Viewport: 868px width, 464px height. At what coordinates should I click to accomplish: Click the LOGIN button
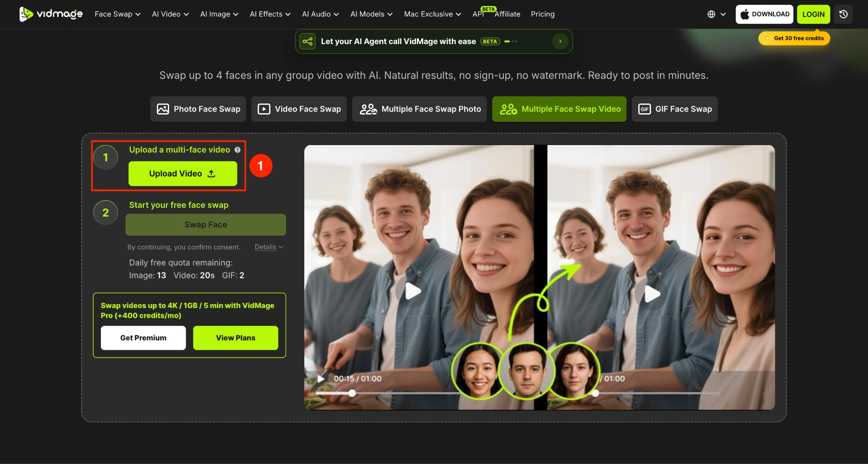[x=813, y=14]
